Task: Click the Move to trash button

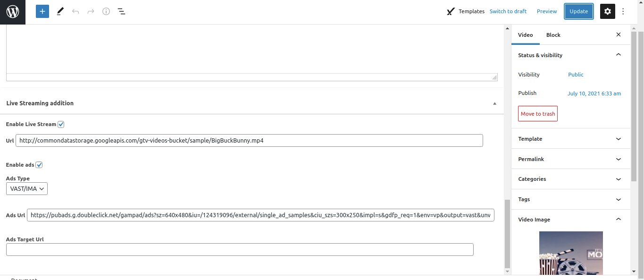Action: tap(538, 114)
